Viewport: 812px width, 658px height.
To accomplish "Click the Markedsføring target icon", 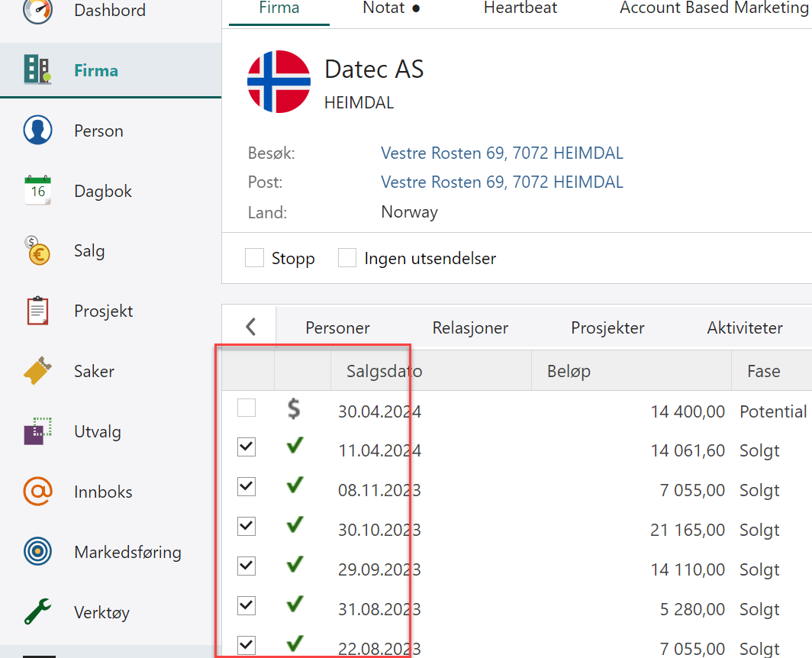I will 38,552.
